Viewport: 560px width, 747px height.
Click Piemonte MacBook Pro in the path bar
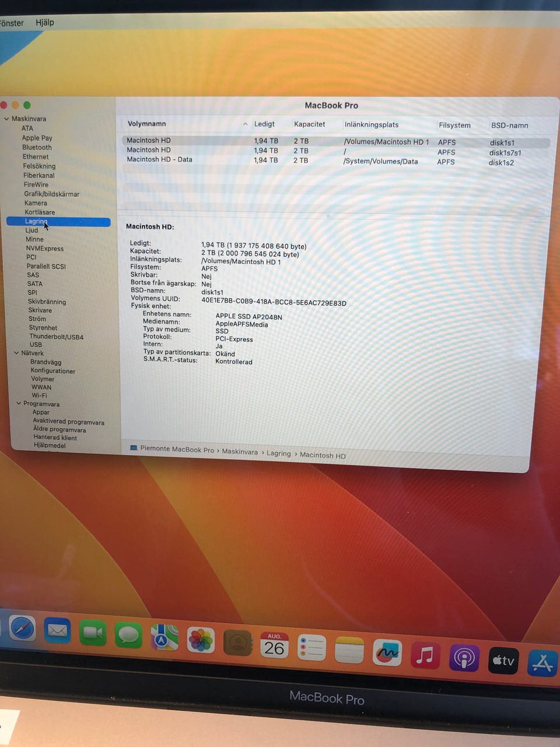point(177,449)
